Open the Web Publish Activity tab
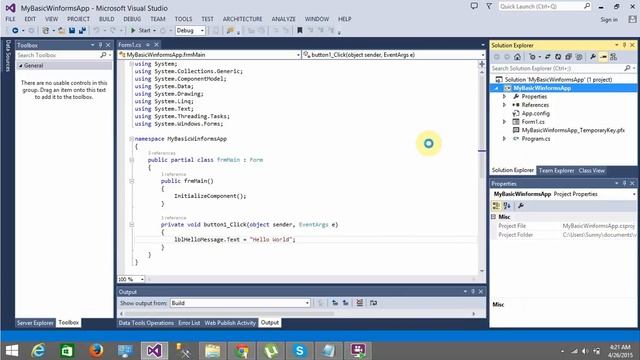The width and height of the screenshot is (640, 360). click(x=230, y=323)
